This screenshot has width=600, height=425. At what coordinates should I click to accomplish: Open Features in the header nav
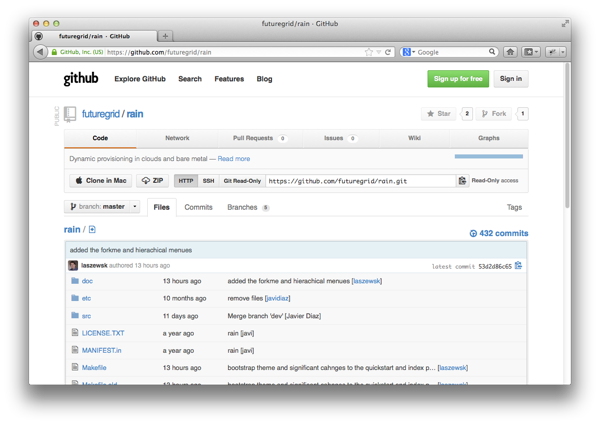click(x=229, y=79)
